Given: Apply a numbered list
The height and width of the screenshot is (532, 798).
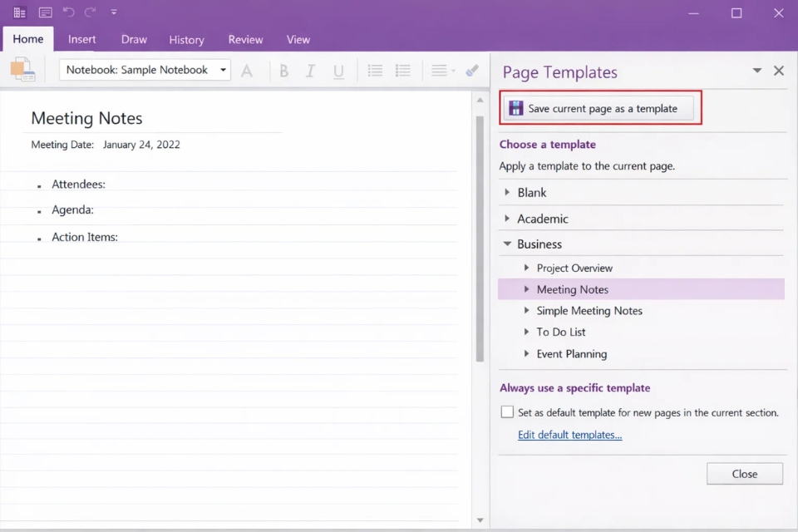Looking at the screenshot, I should [x=403, y=71].
